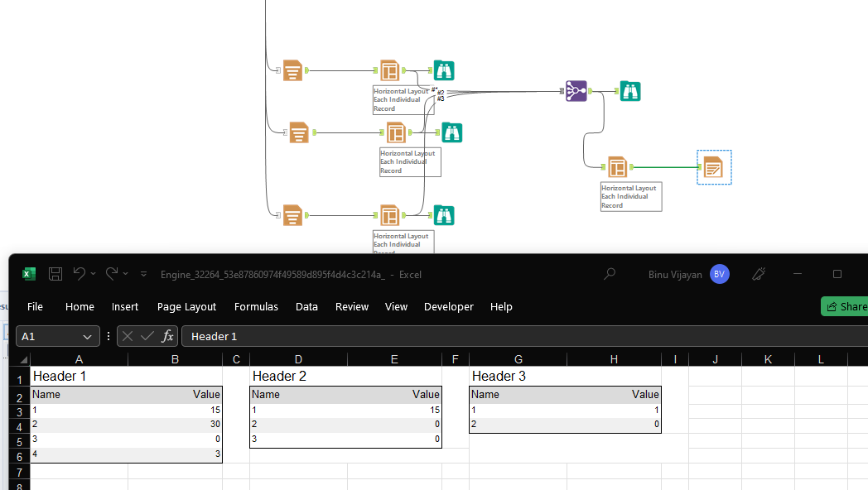868x490 pixels.
Task: Select cell G1 containing Header 3
Action: (518, 375)
